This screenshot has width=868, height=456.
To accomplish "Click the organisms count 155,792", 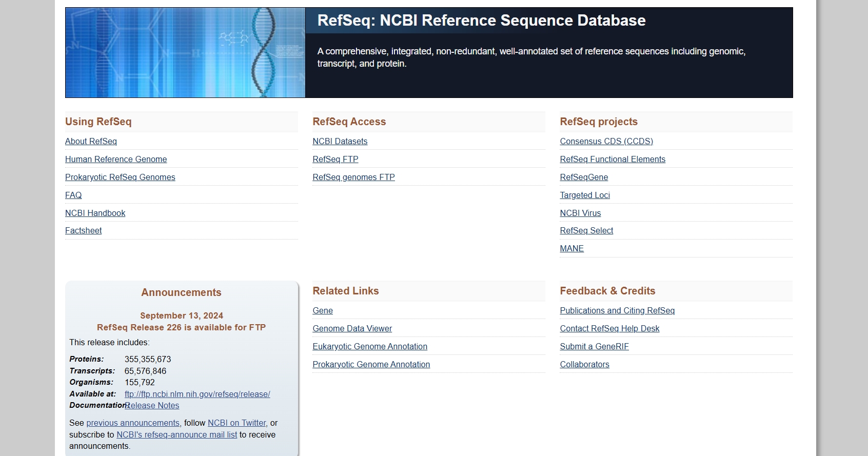I will 140,382.
